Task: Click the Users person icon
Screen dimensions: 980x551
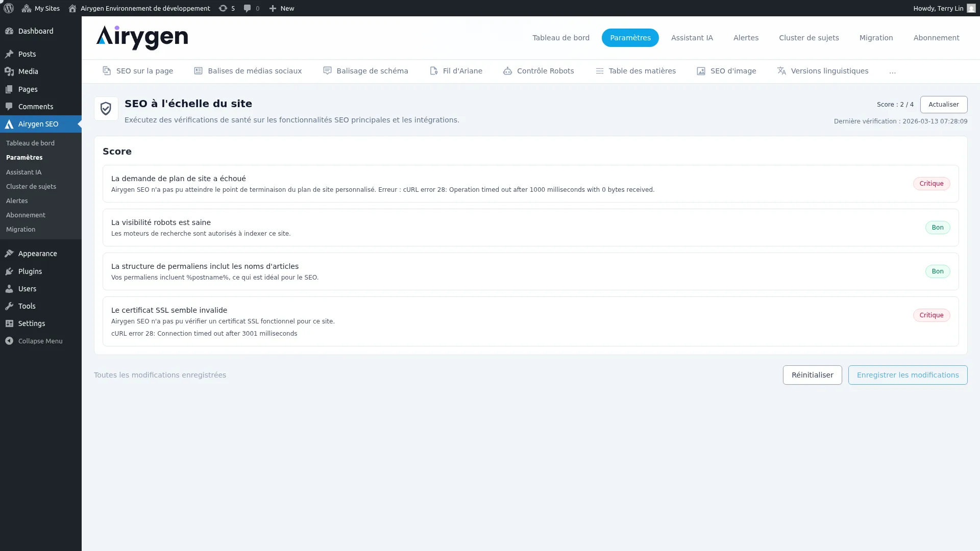Action: [9, 289]
